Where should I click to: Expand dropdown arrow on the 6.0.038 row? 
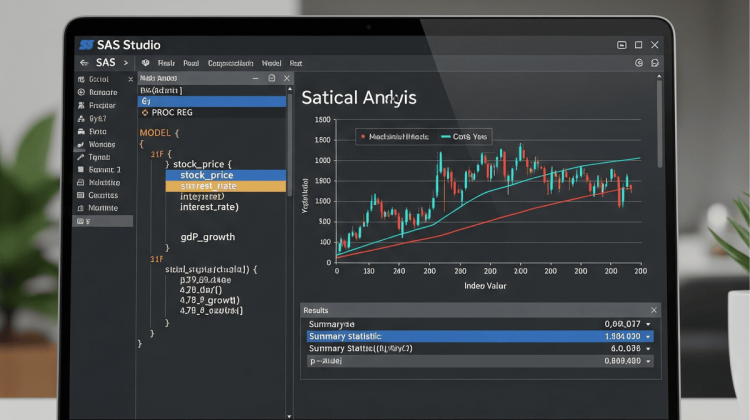coord(648,349)
